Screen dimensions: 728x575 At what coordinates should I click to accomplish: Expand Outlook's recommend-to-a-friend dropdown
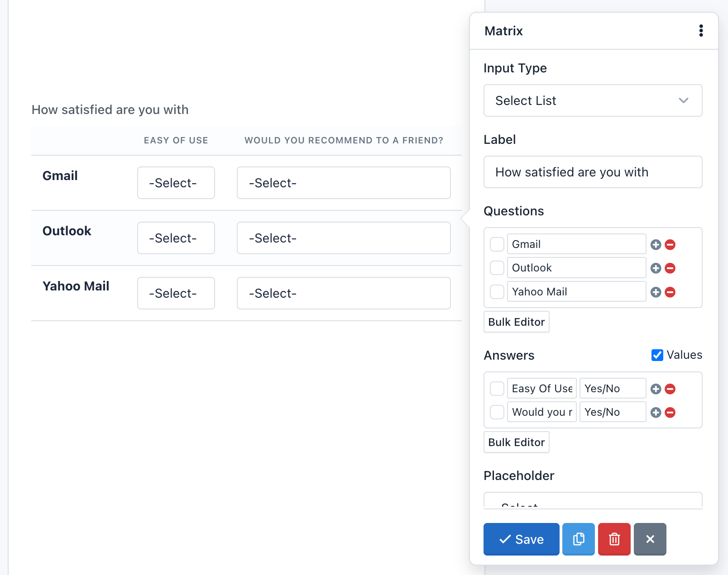click(344, 238)
